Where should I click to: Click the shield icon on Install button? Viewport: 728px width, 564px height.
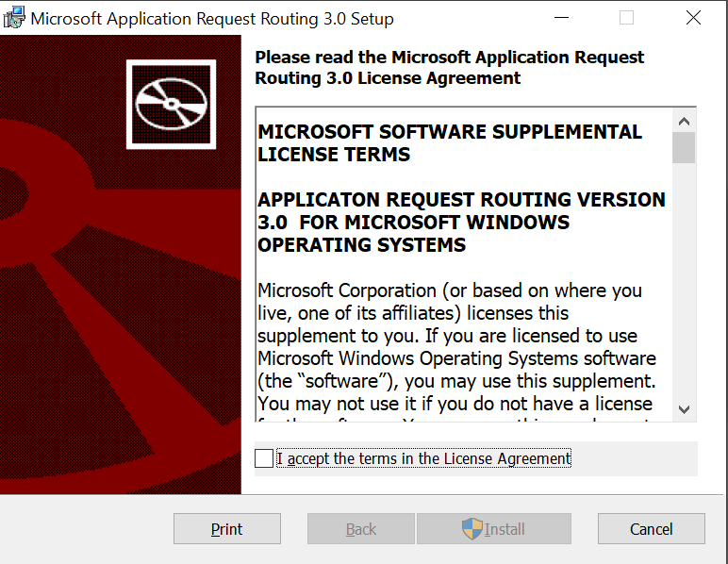pyautogui.click(x=472, y=529)
